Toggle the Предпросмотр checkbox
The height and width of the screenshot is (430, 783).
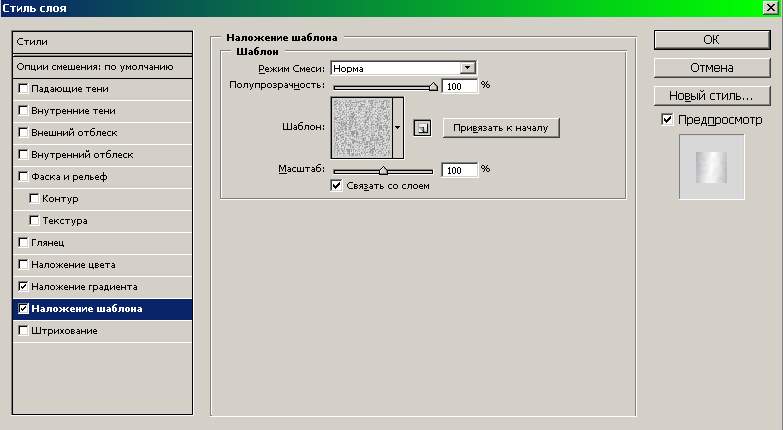click(667, 119)
